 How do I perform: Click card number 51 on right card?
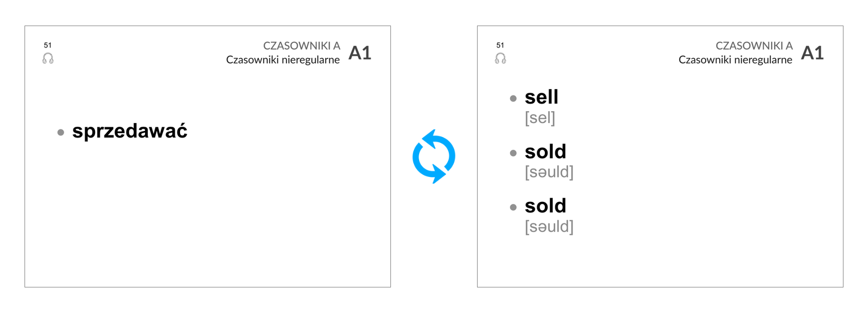(x=500, y=45)
